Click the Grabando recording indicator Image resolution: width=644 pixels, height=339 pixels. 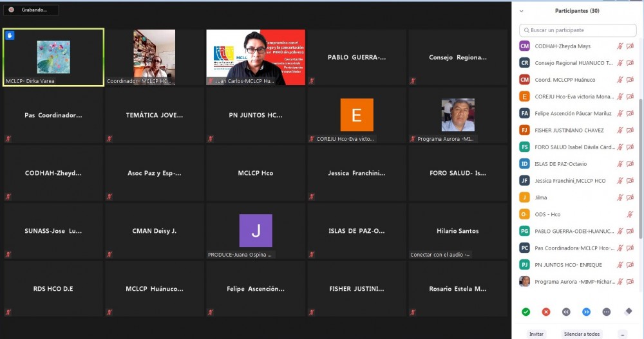pos(30,10)
